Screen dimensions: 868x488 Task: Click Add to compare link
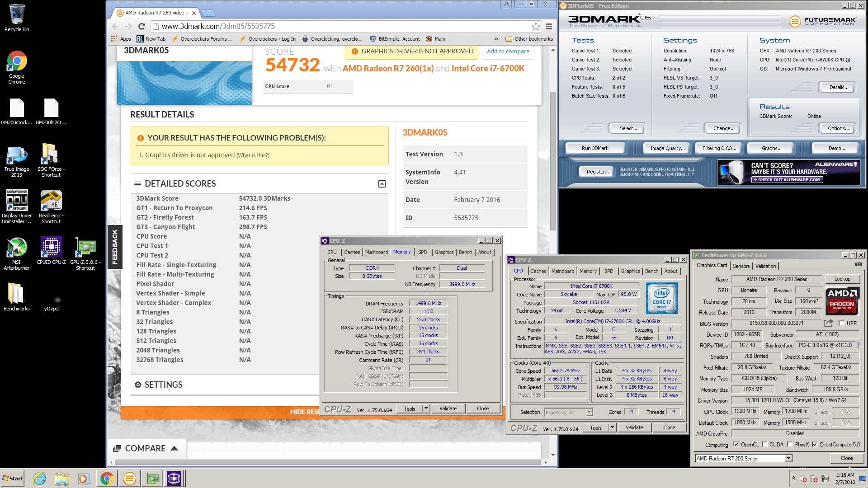click(x=508, y=51)
